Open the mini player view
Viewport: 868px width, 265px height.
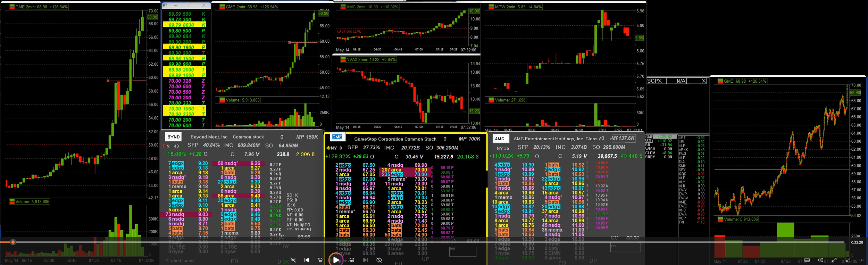[848, 260]
